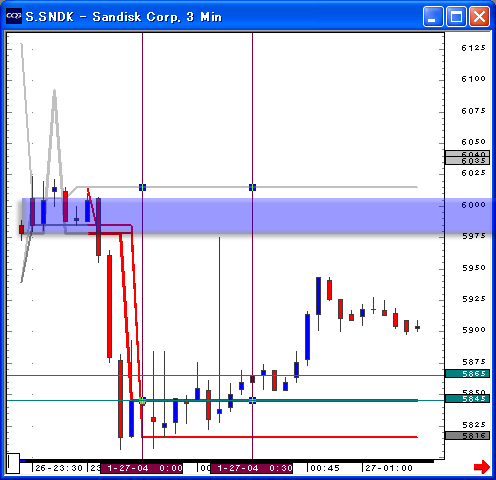Click the S.SNDK - Sandisk Corp title text
Image resolution: width=496 pixels, height=480 pixels.
124,17
